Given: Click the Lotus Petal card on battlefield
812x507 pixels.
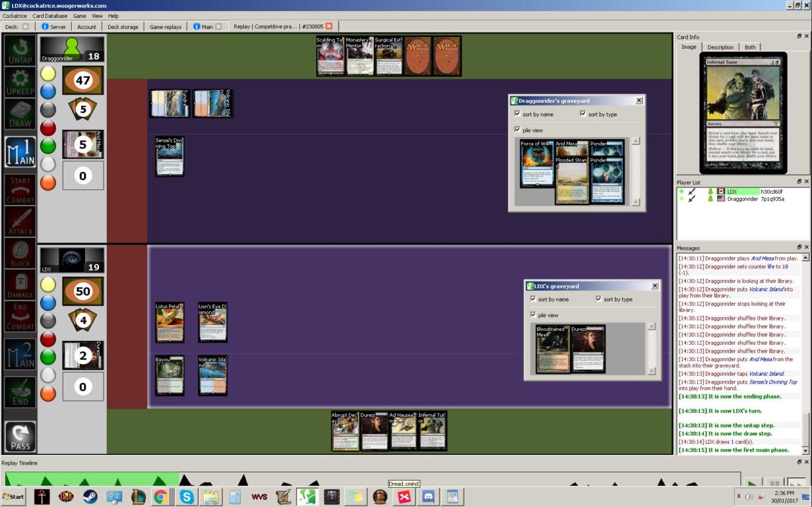Looking at the screenshot, I should click(170, 322).
